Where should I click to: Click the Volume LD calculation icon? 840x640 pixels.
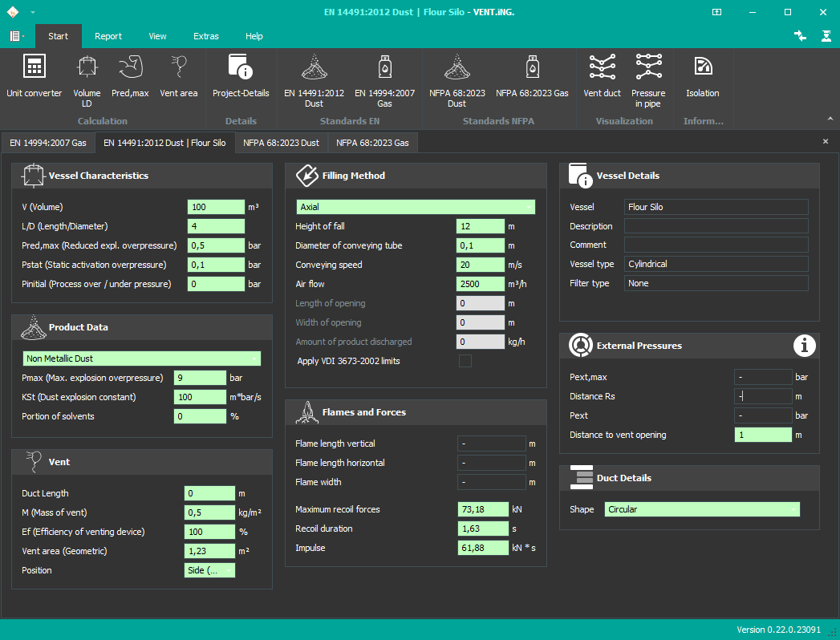87,77
